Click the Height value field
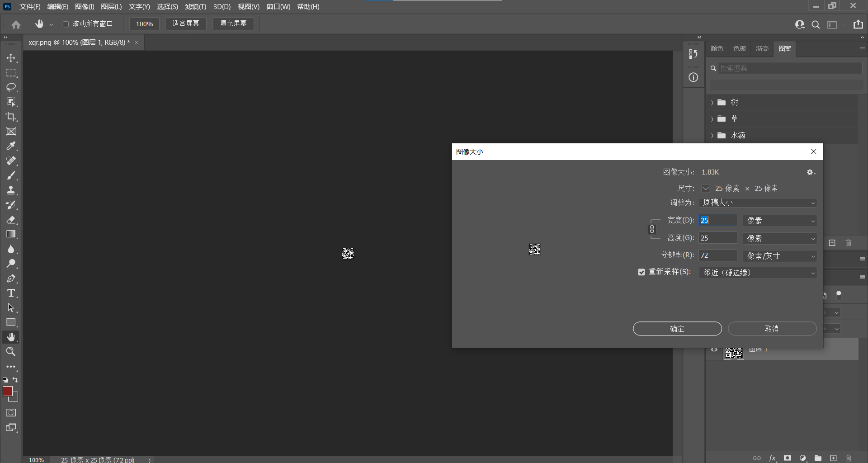 (718, 238)
